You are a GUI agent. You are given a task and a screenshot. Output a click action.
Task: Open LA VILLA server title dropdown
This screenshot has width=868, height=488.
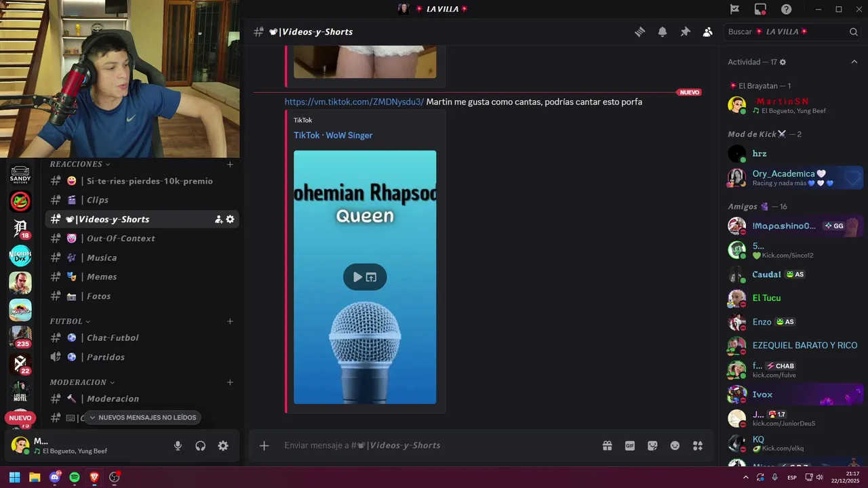441,9
